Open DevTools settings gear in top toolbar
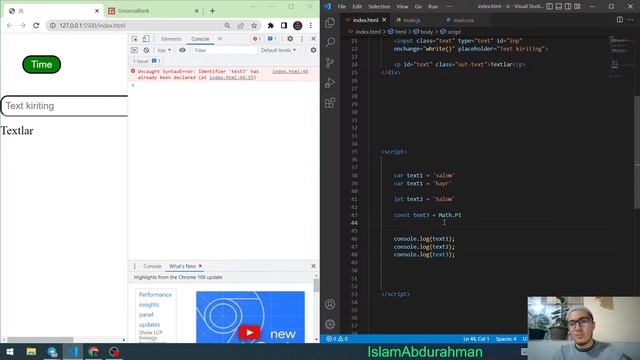This screenshot has width=640, height=360. 290,39
